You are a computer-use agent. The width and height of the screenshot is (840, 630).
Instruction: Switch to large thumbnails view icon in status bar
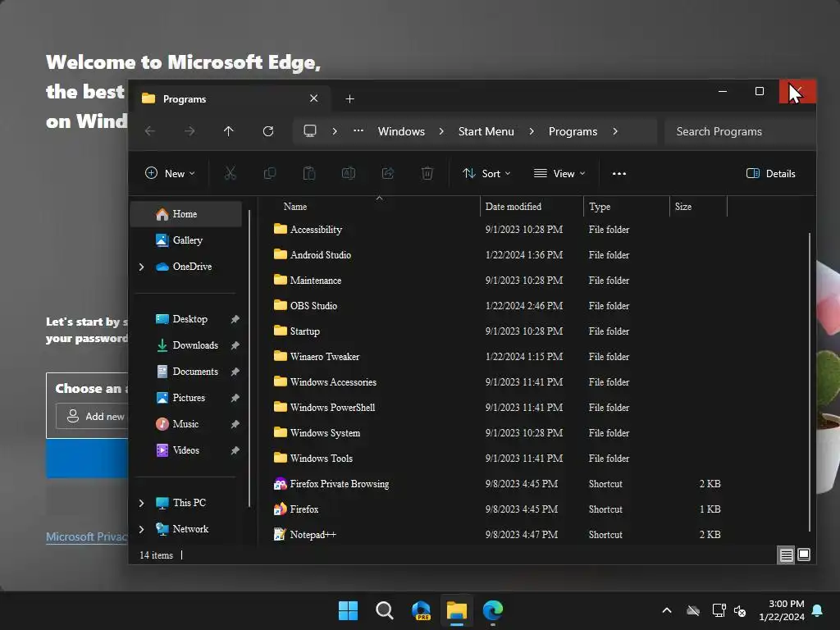click(804, 555)
